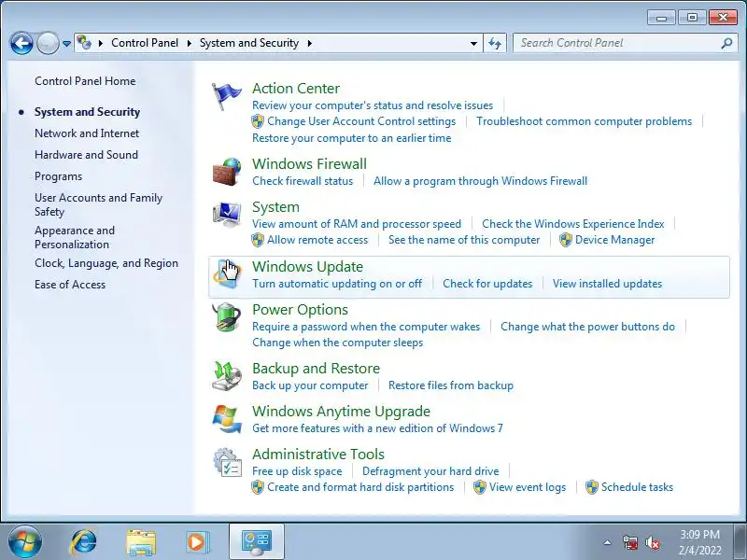Show hidden tray icons arrow
The width and height of the screenshot is (747, 560).
tap(608, 542)
